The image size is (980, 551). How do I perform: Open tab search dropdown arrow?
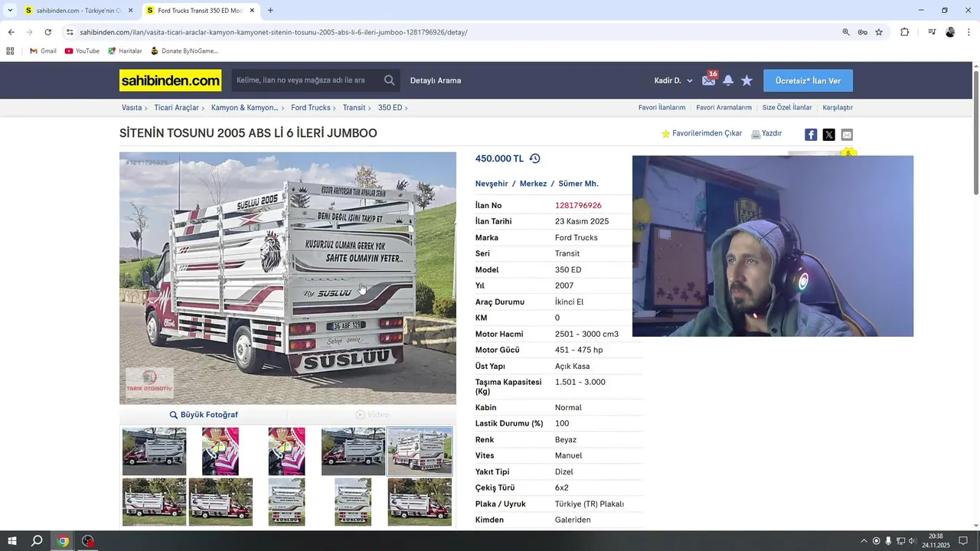pos(9,10)
